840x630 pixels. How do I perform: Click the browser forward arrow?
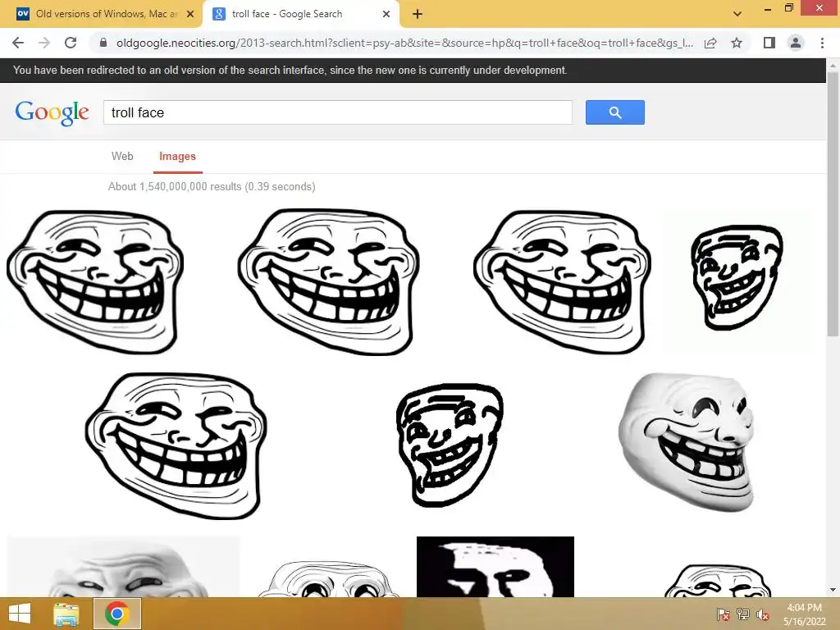pyautogui.click(x=44, y=43)
